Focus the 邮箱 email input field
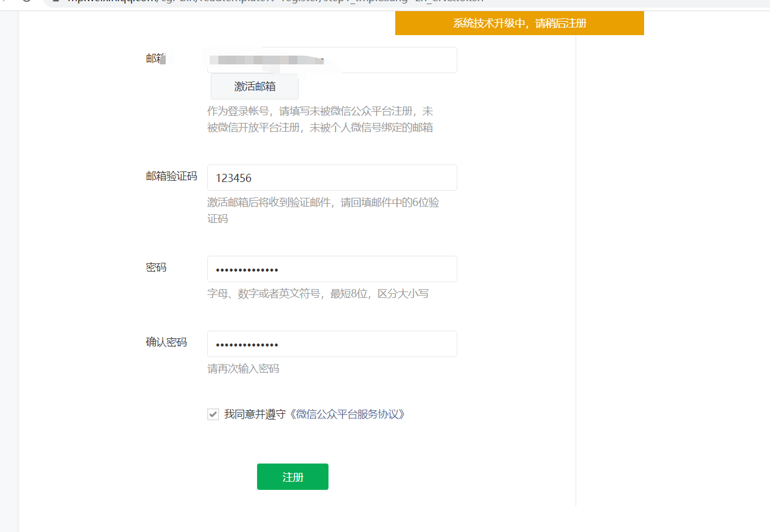 coord(332,60)
